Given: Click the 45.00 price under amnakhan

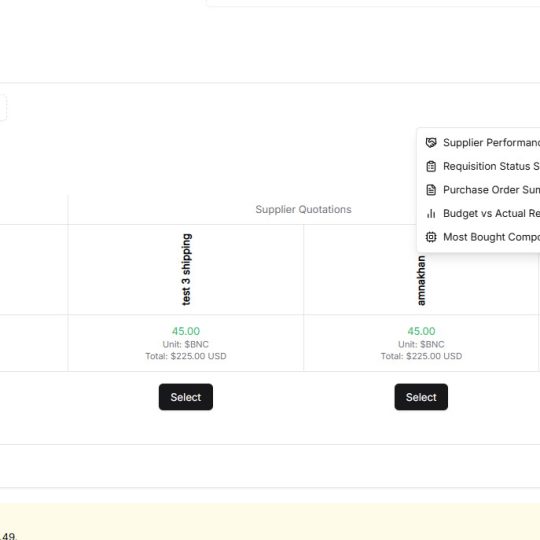Looking at the screenshot, I should pos(421,331).
